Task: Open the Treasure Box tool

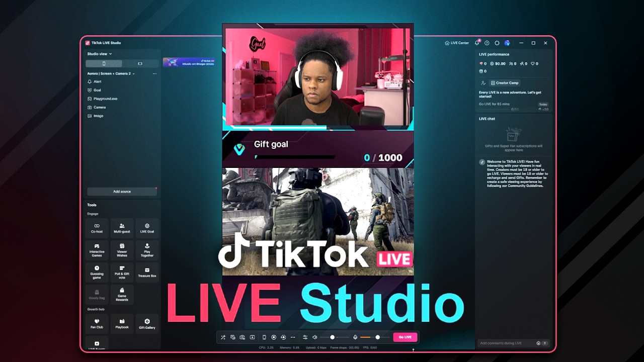Action: pos(147,273)
